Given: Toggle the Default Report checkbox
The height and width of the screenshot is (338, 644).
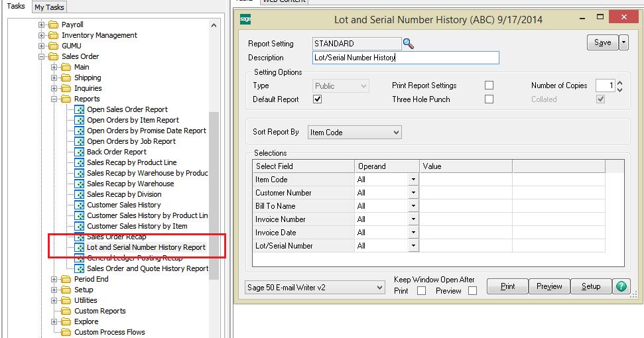Looking at the screenshot, I should click(x=318, y=99).
